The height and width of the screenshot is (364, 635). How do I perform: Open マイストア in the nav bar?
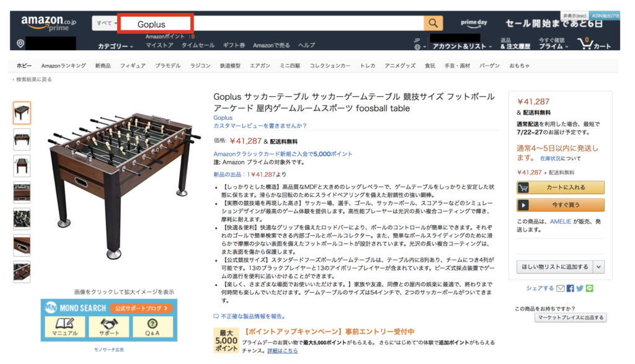click(159, 45)
